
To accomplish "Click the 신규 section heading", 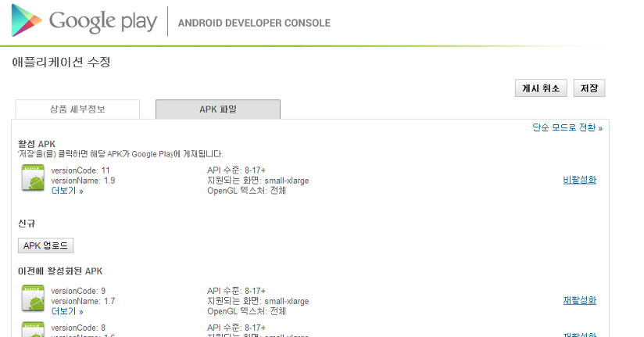I will (x=27, y=223).
